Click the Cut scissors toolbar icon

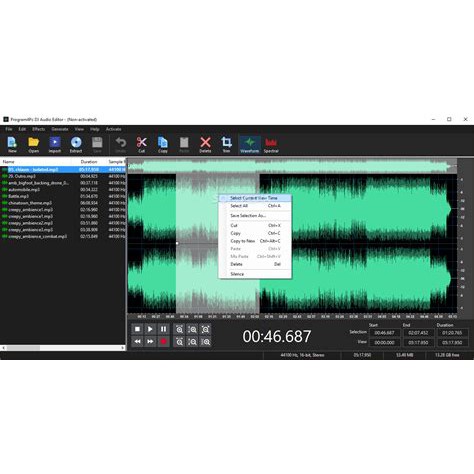pos(142,144)
